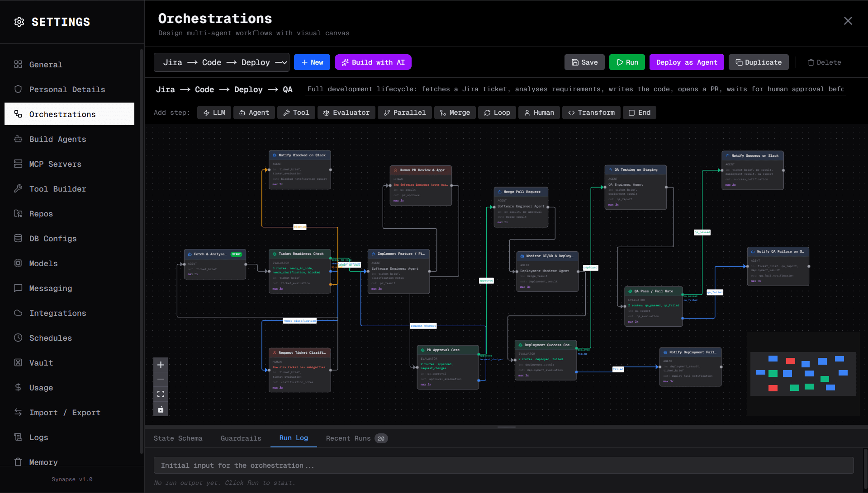Click the canvas minimap
868x493 pixels.
point(803,374)
